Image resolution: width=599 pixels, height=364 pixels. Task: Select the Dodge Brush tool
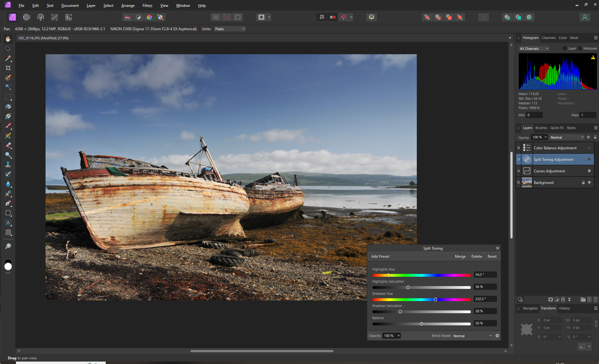(8, 155)
